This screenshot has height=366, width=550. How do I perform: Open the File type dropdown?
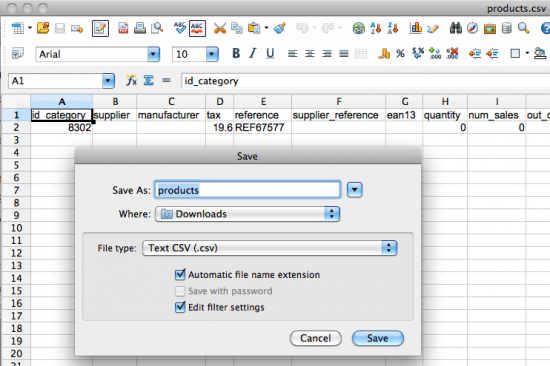(x=270, y=248)
